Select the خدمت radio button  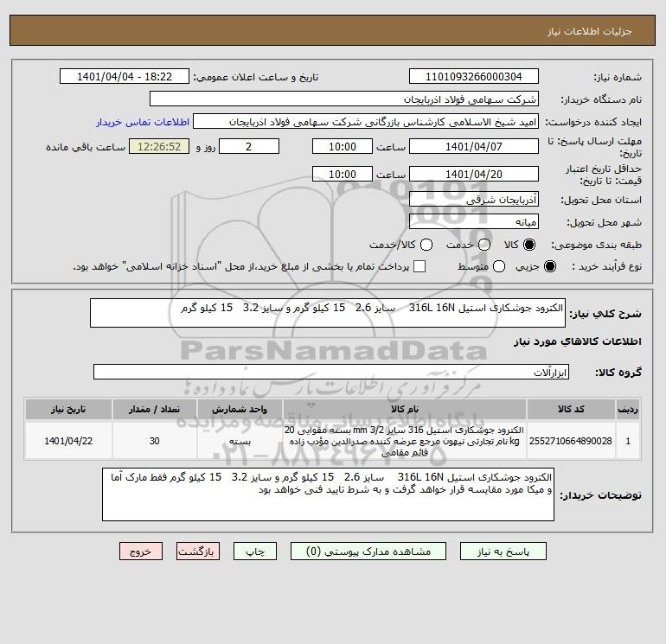click(x=484, y=245)
